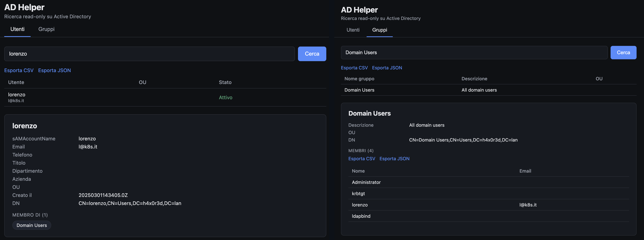This screenshot has width=644, height=240.
Task: Click the DN value CN=lorenzo,CN=Users
Action: coord(130,203)
